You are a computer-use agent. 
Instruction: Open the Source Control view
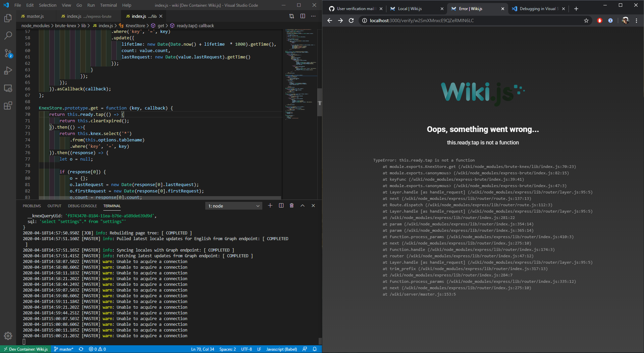(x=8, y=53)
